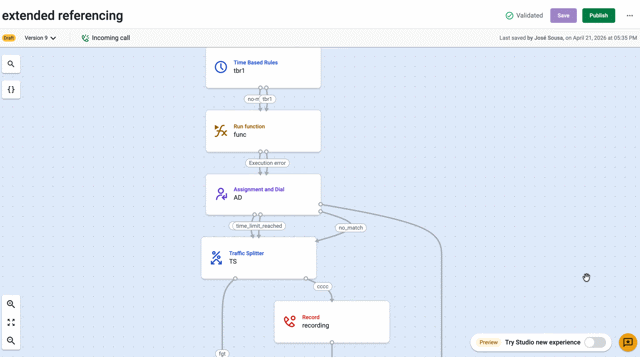The height and width of the screenshot is (360, 640).
Task: Zoom out of the flow canvas
Action: pyautogui.click(x=11, y=340)
